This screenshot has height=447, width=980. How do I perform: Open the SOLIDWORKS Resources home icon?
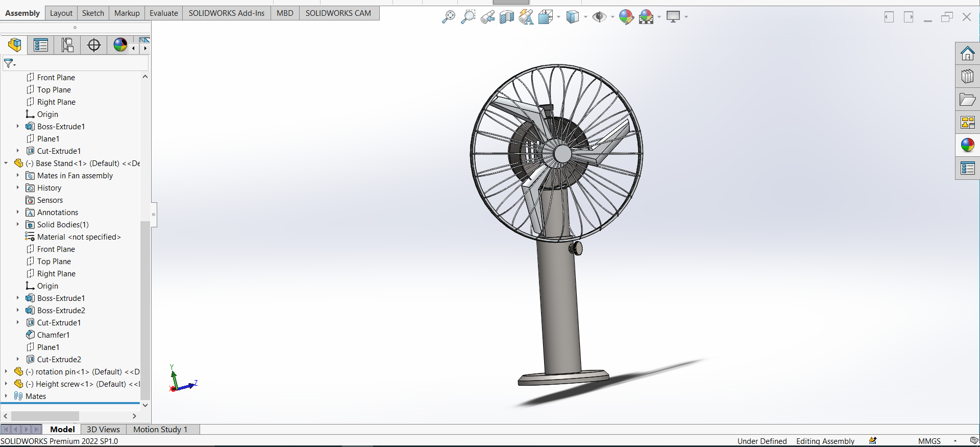coord(967,53)
